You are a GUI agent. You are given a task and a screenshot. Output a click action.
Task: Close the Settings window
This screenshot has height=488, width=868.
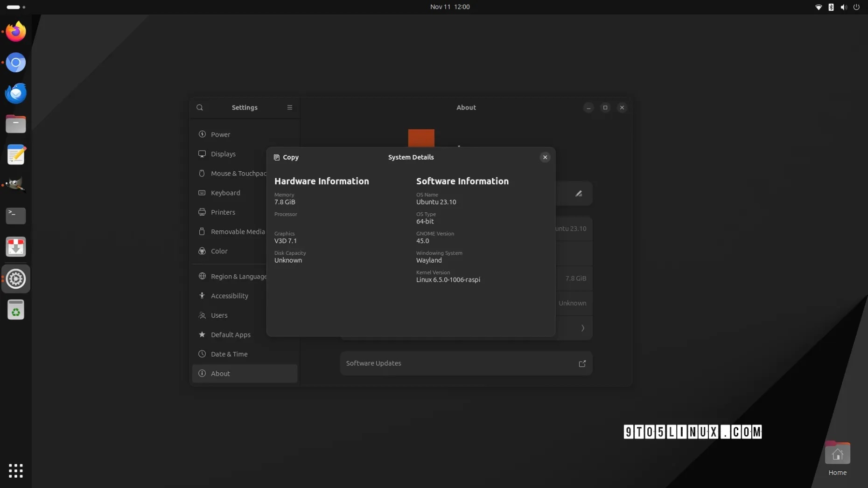click(622, 108)
